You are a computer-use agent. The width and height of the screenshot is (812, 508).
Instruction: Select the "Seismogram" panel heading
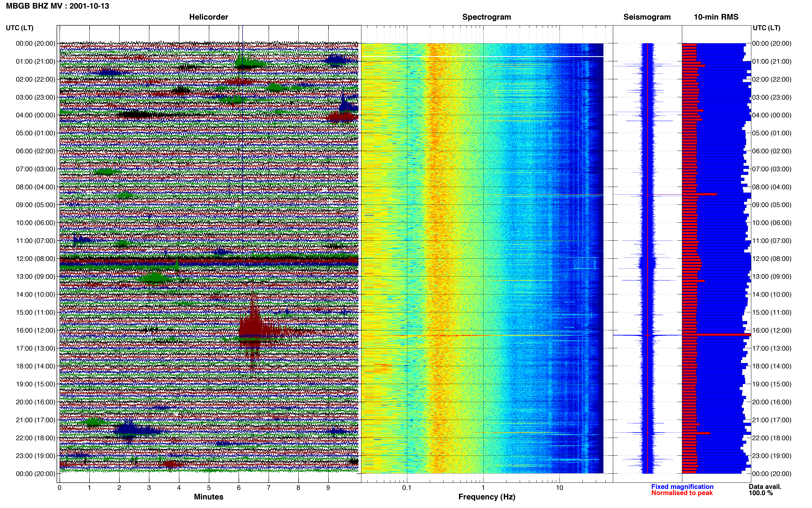(x=647, y=17)
